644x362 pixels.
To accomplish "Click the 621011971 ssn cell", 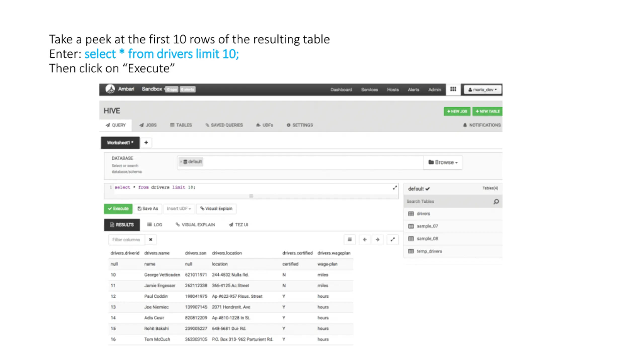I will click(x=196, y=275).
